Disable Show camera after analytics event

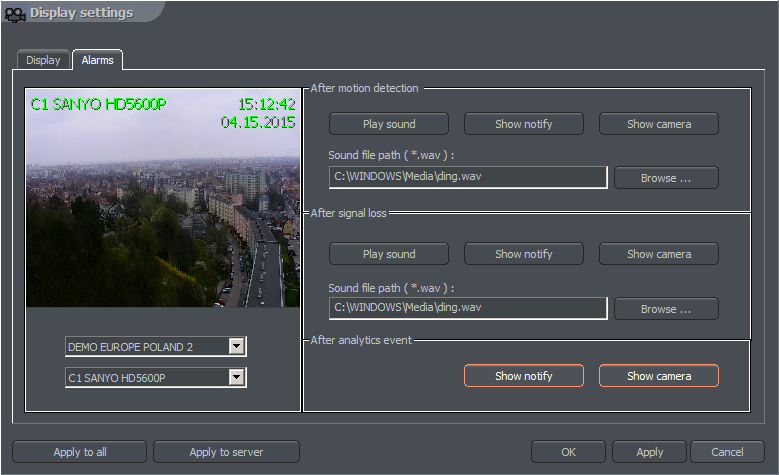658,376
